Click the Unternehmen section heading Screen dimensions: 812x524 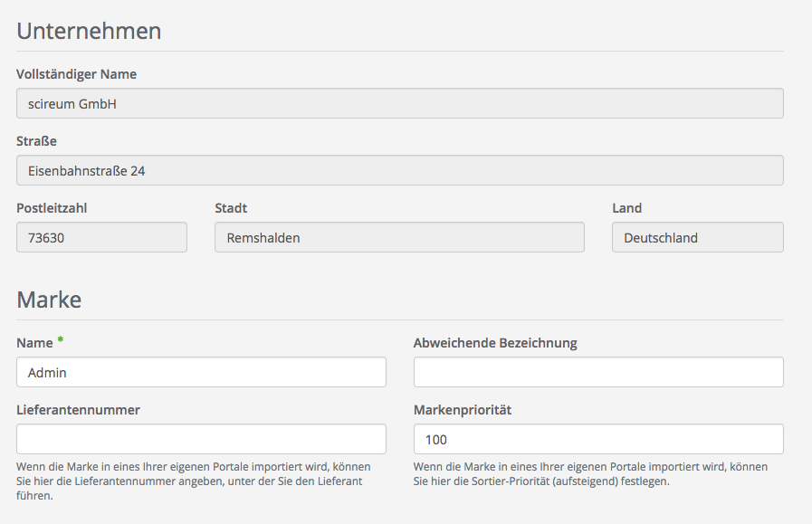(89, 31)
